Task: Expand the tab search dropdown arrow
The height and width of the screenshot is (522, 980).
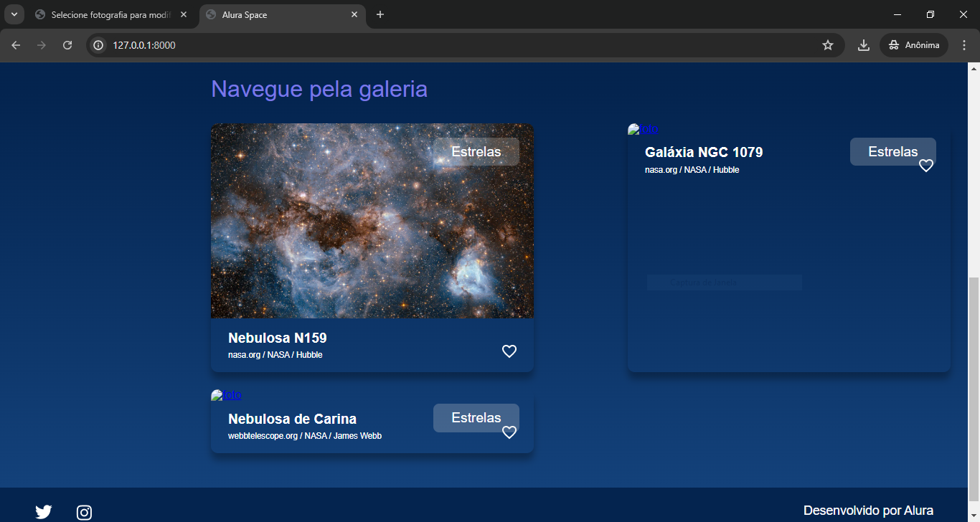Action: pyautogui.click(x=14, y=14)
